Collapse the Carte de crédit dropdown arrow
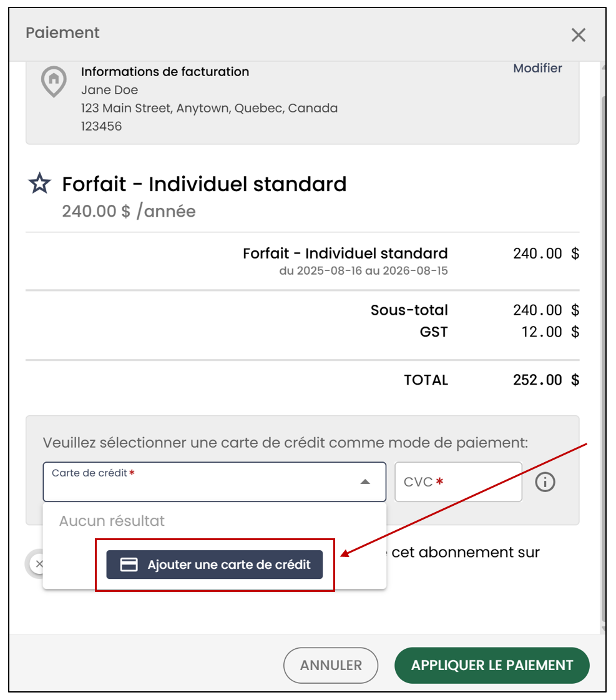The height and width of the screenshot is (700, 616). (365, 481)
